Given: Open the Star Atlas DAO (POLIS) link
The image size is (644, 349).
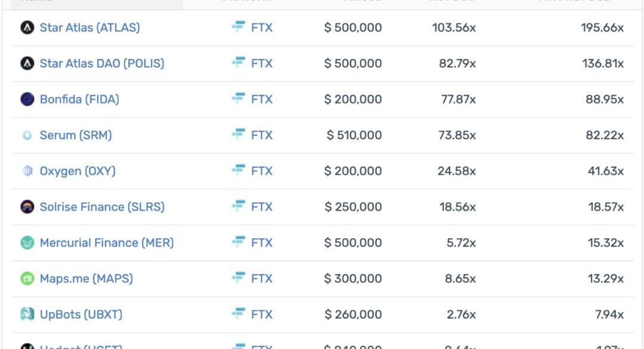Looking at the screenshot, I should click(101, 63).
